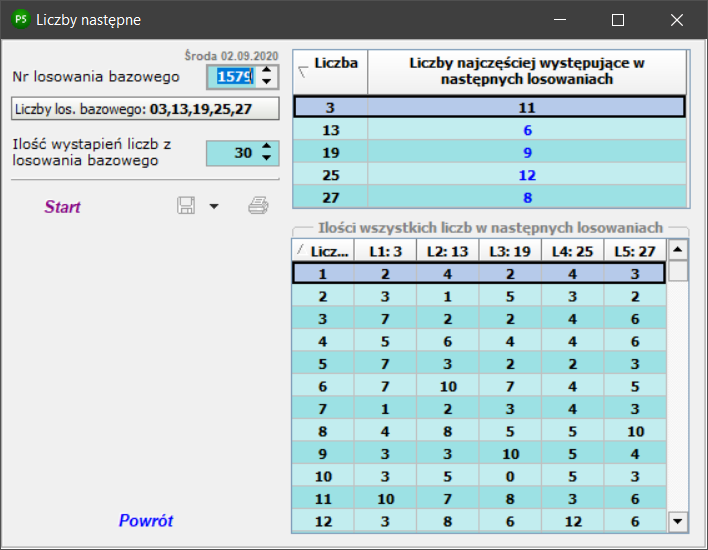The width and height of the screenshot is (708, 550).
Task: Click the bottom table scrollbar down arrow
Action: (677, 522)
